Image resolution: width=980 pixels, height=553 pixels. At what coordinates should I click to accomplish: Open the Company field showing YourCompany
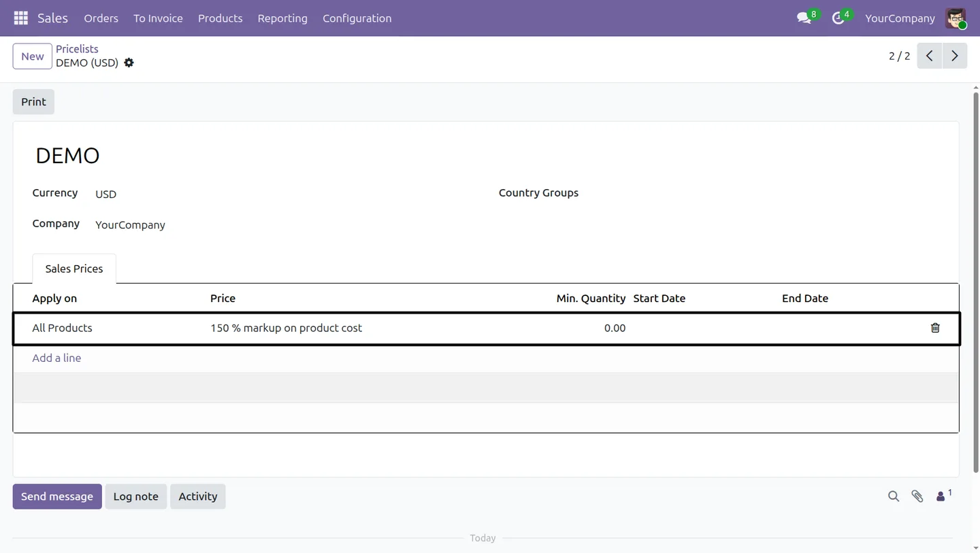[130, 224]
